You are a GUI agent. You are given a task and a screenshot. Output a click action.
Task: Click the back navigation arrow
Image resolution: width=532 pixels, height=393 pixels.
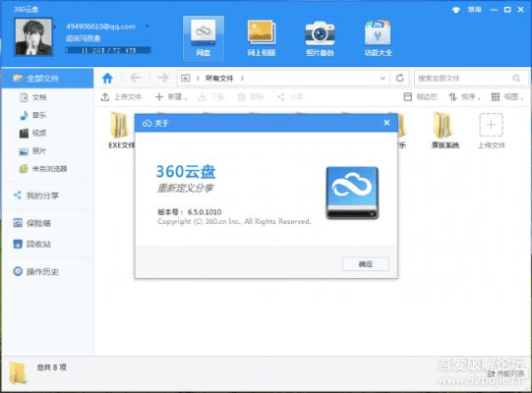click(136, 78)
